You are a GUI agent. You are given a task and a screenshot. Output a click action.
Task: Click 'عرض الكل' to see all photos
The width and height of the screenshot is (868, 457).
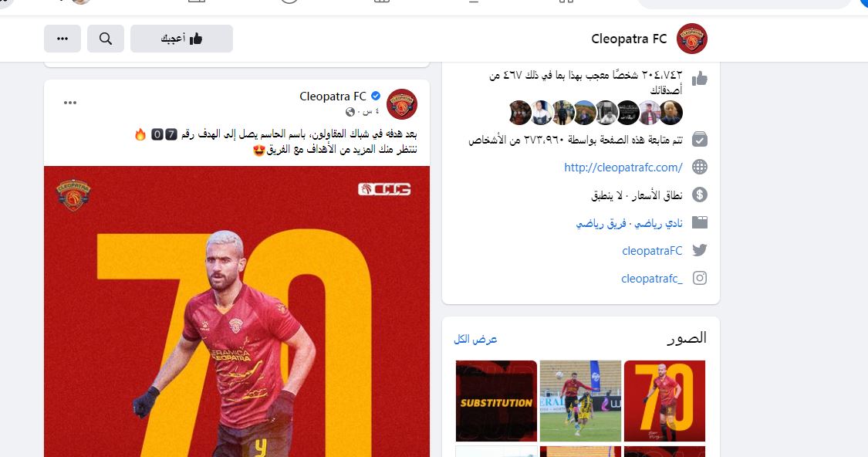click(x=475, y=339)
